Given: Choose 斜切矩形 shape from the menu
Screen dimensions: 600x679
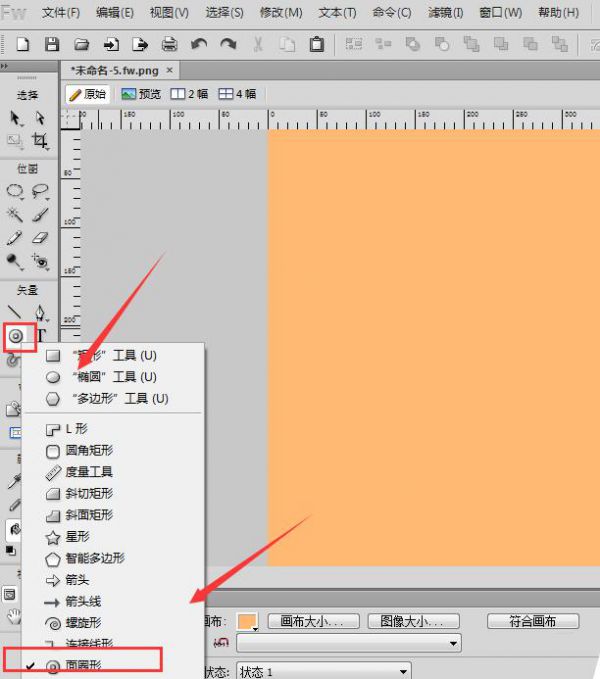Looking at the screenshot, I should [x=113, y=494].
